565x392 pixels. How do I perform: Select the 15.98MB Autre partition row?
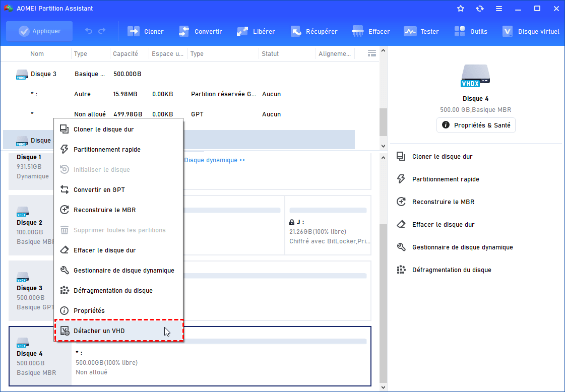click(179, 94)
